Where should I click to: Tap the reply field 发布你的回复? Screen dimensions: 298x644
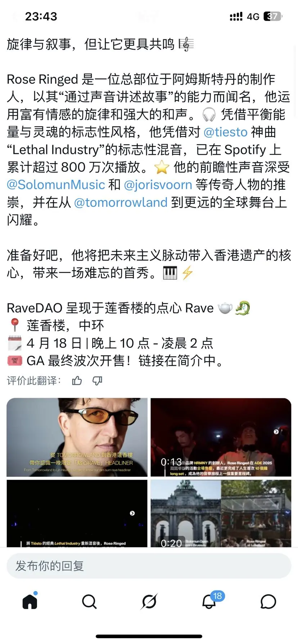149,566
